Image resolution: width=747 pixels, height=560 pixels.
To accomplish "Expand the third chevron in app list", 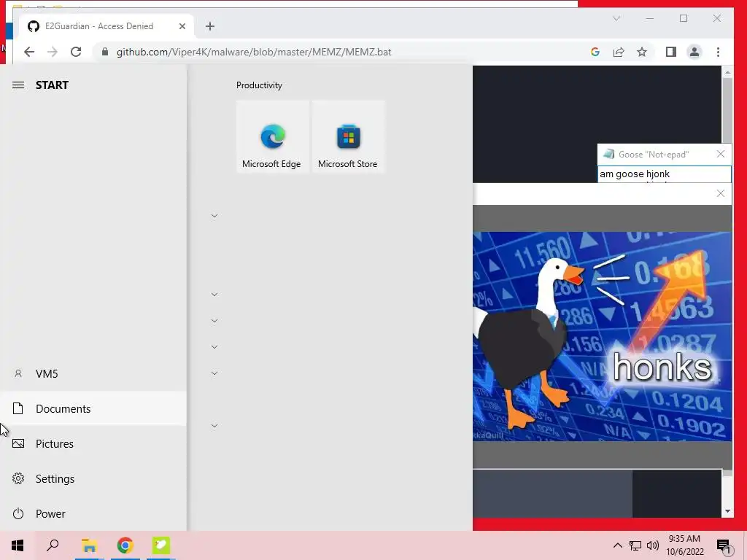I will [x=214, y=321].
